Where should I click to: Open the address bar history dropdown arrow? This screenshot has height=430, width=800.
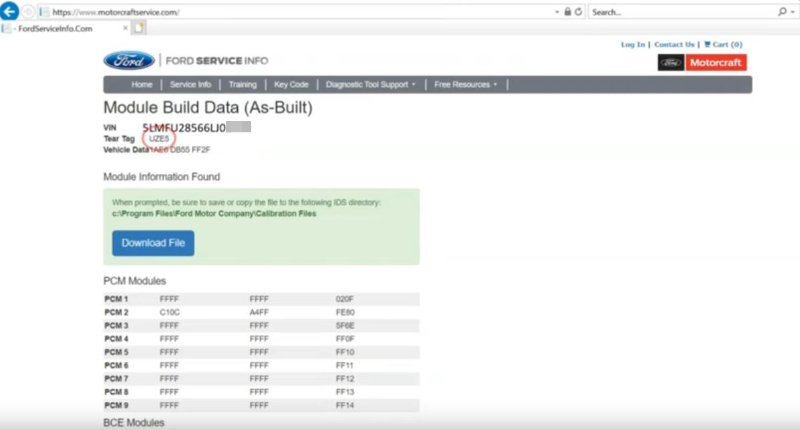pyautogui.click(x=557, y=12)
